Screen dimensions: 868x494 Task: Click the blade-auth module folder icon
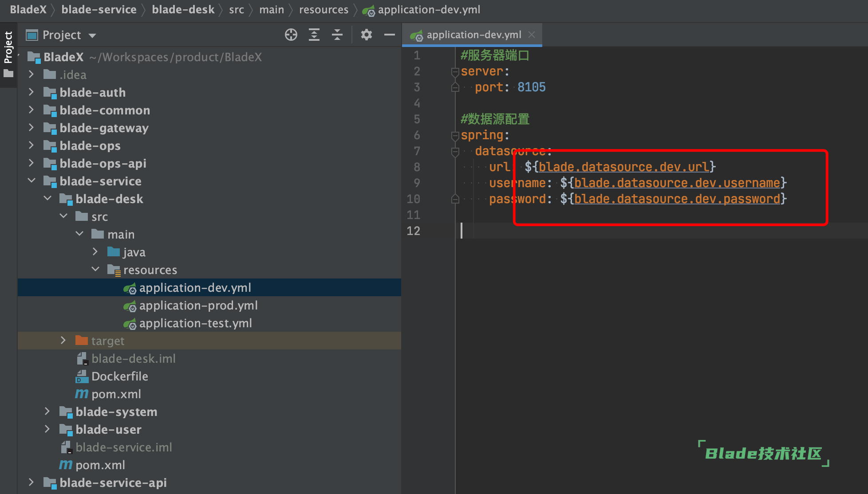point(50,93)
